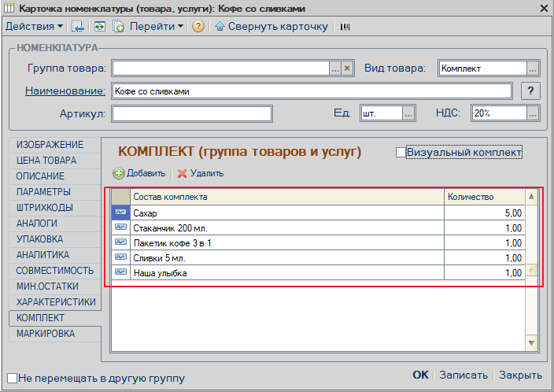Switch to ПАРАМЕТРЫ tab
Viewport: 554px width, 392px height.
point(55,192)
